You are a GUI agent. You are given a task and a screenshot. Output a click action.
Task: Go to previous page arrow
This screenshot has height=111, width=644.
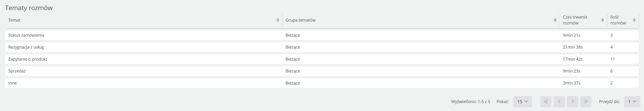[559, 102]
